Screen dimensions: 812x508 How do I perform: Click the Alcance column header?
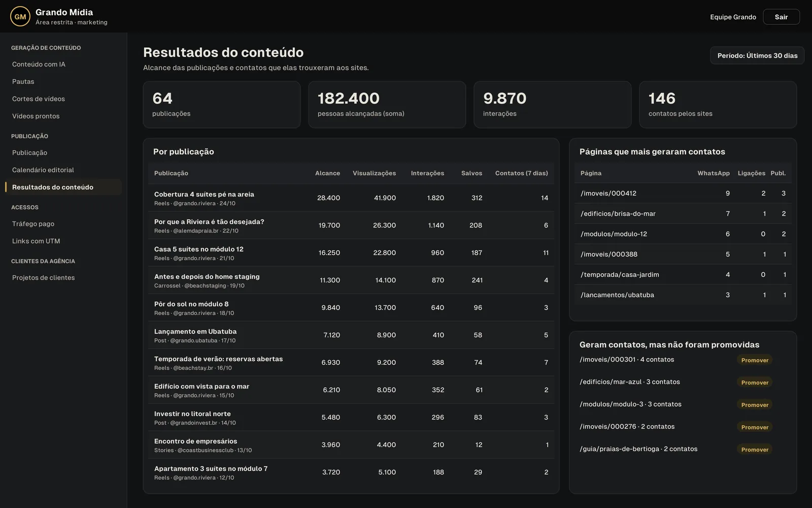click(327, 173)
